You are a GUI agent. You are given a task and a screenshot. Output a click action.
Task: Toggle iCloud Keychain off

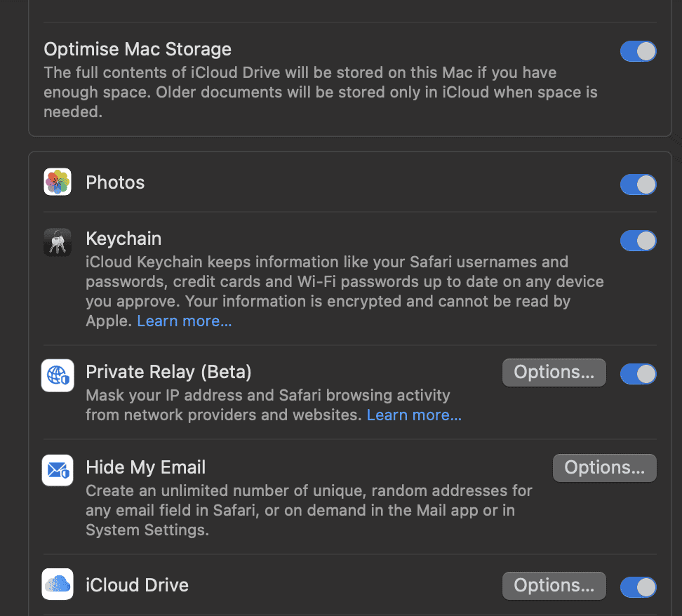638,241
